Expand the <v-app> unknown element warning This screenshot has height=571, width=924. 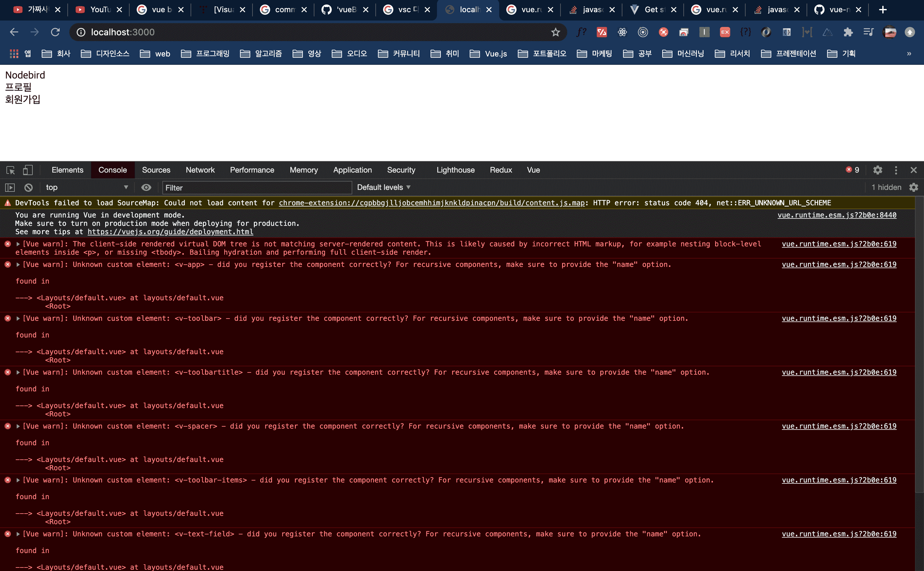[18, 264]
